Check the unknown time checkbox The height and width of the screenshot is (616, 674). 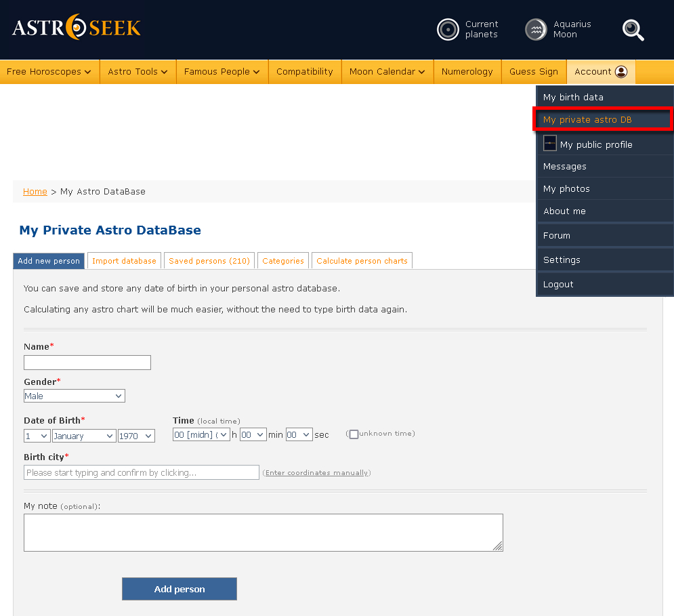354,434
